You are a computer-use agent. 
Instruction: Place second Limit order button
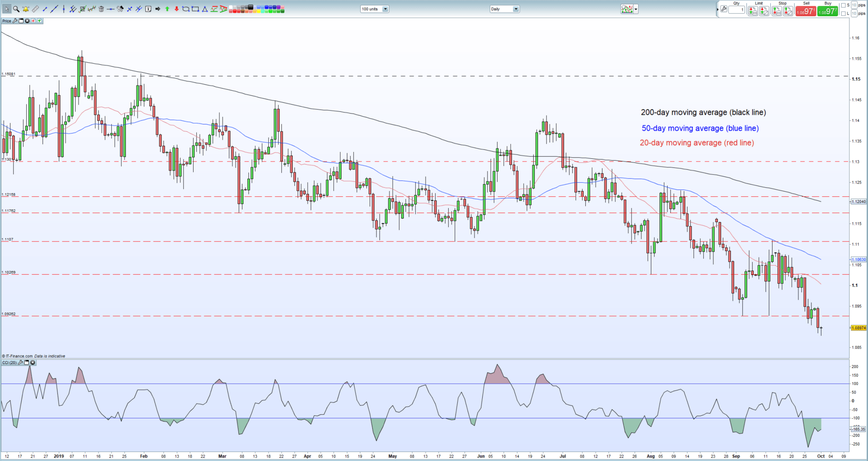point(764,11)
